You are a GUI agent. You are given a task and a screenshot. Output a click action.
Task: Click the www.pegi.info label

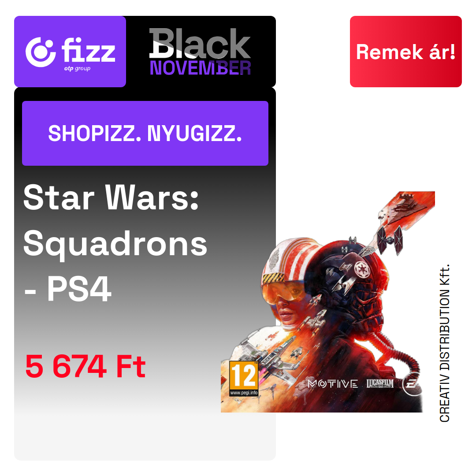click(244, 393)
